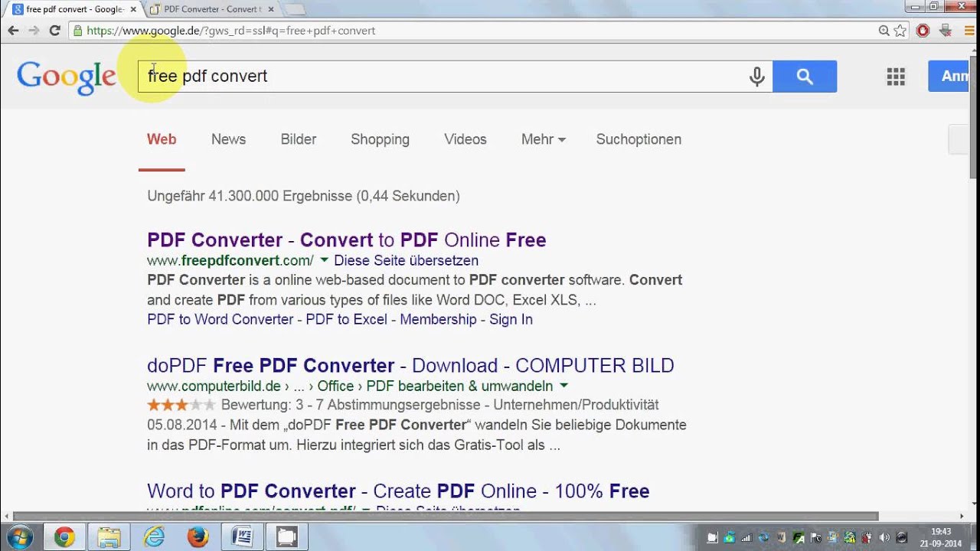Open the Google apps grid
980x551 pixels.
point(896,77)
